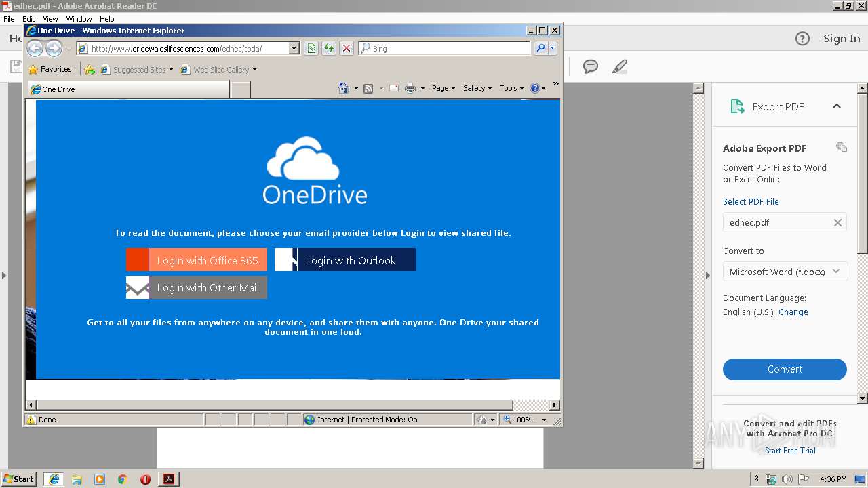Collapse Acrobat right tools pane arrow
Screen dimensions: 868x488
click(707, 275)
